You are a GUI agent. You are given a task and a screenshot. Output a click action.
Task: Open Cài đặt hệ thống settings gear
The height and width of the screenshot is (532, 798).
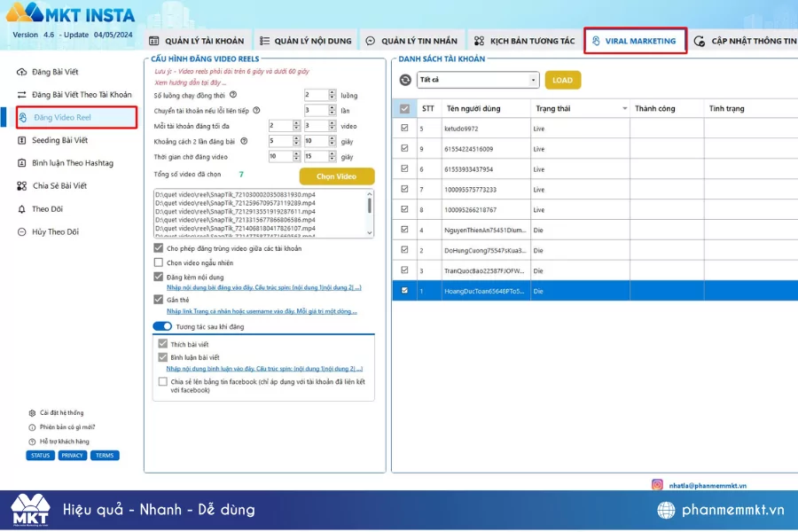click(x=33, y=413)
